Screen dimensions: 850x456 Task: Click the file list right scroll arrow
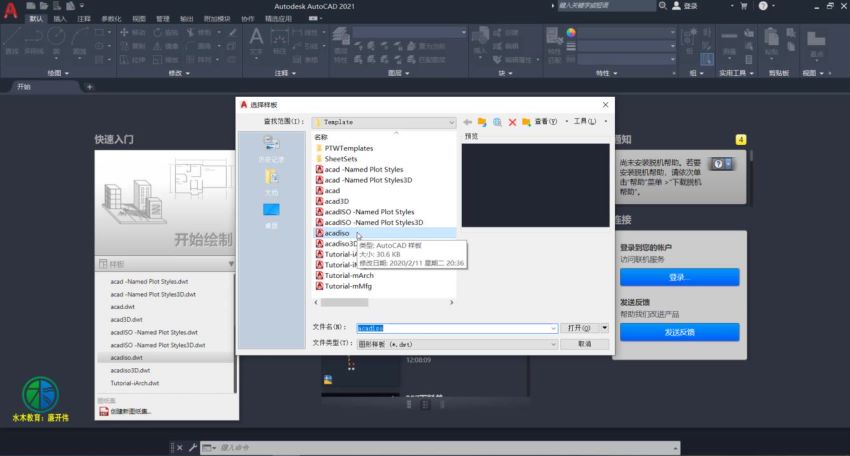coord(451,303)
